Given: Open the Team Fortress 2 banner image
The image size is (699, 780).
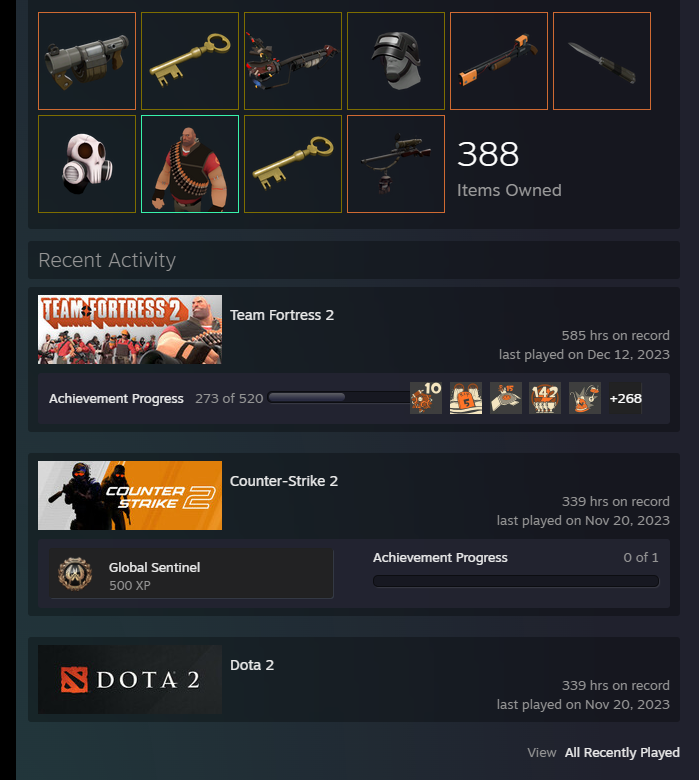Looking at the screenshot, I should point(130,329).
